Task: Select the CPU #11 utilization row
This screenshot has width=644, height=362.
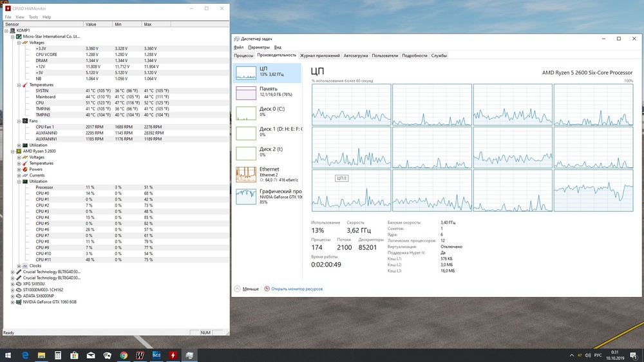Action: tap(116, 260)
